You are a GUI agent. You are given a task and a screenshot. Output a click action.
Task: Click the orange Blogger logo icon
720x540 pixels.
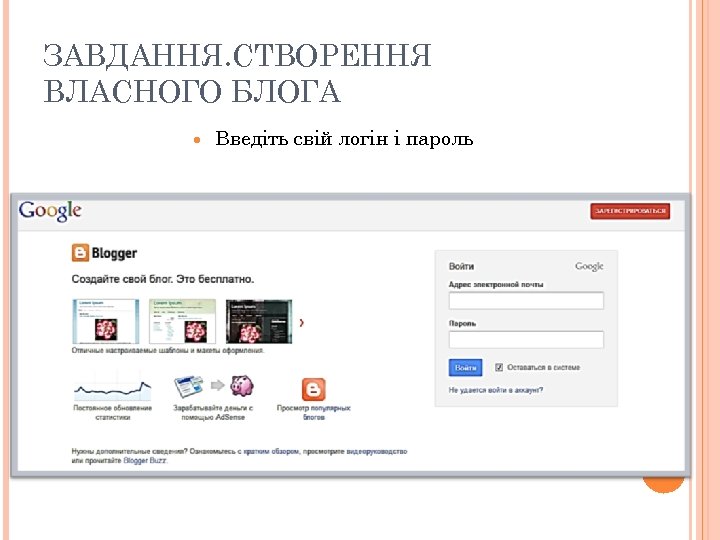tap(80, 253)
